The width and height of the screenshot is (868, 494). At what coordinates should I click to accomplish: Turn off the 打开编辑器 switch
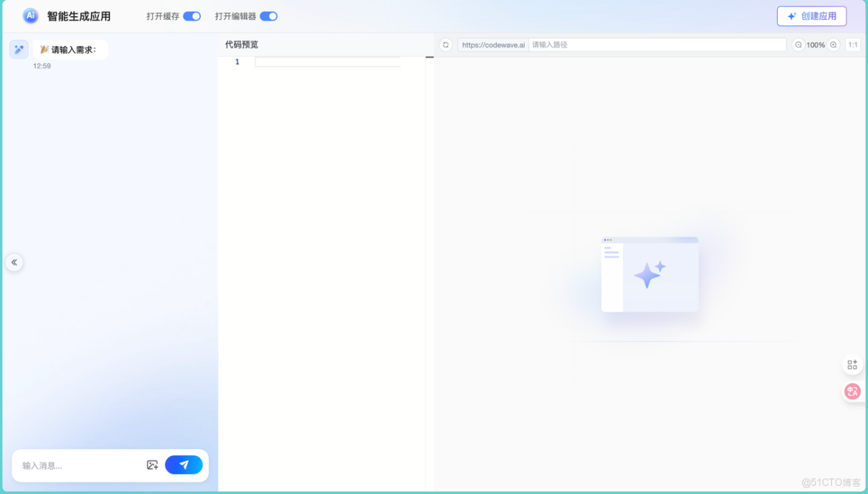268,15
